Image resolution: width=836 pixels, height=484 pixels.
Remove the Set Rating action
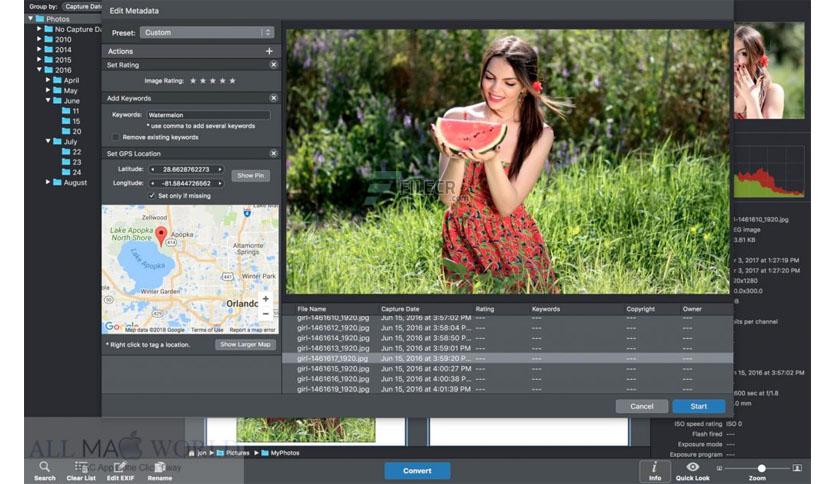(x=274, y=64)
